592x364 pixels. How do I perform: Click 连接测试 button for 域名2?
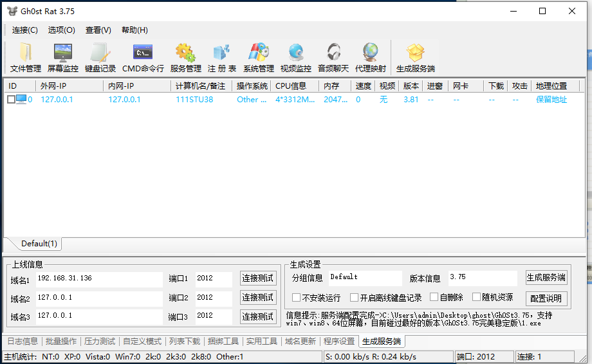(258, 298)
